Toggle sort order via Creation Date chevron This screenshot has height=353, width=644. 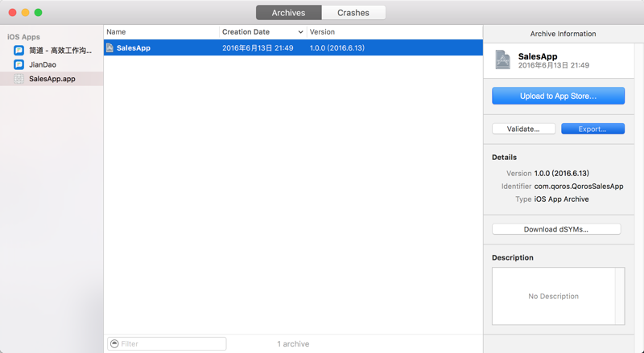coord(300,32)
